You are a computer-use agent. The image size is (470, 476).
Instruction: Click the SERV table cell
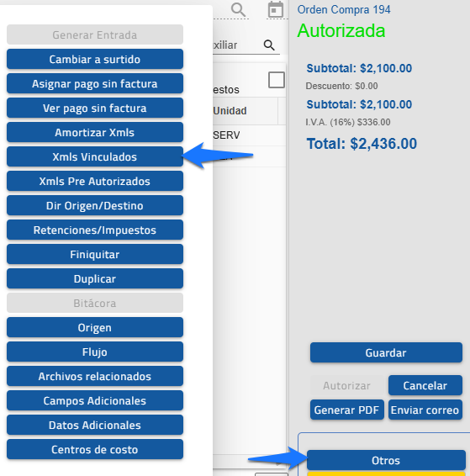(226, 135)
